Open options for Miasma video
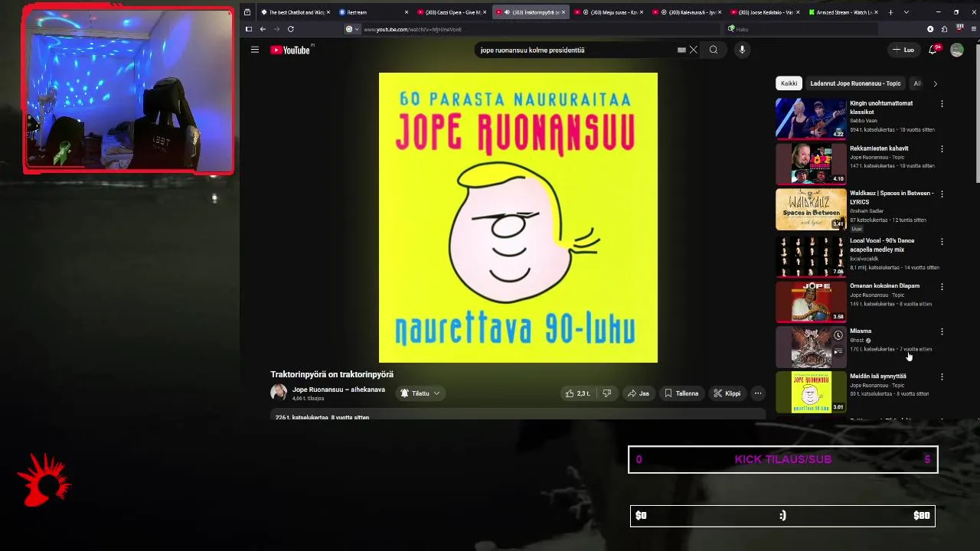Viewport: 980px width, 551px height. coord(942,331)
